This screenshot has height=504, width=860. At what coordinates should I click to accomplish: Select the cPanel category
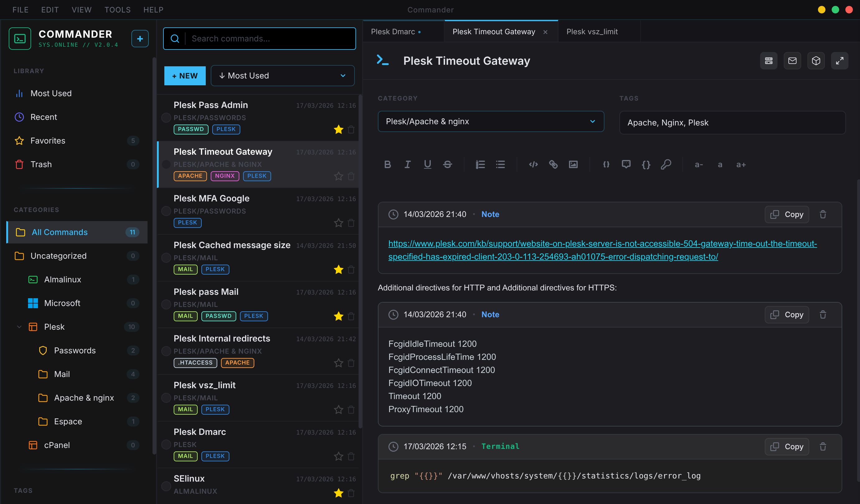point(77,445)
